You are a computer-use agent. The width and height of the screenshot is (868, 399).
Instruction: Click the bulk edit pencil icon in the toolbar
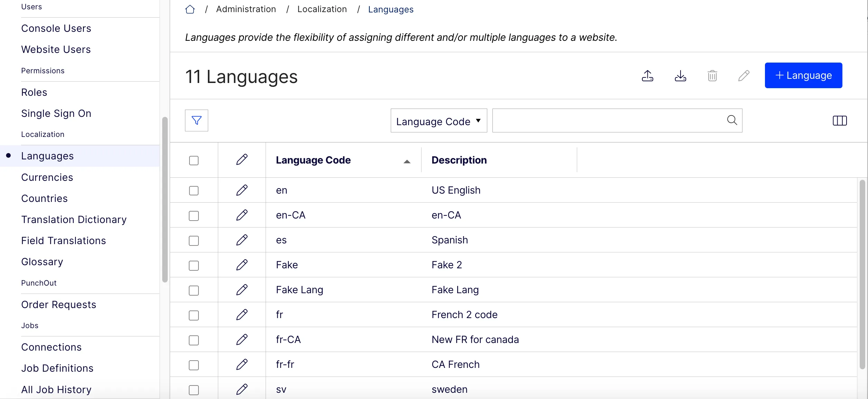click(744, 76)
